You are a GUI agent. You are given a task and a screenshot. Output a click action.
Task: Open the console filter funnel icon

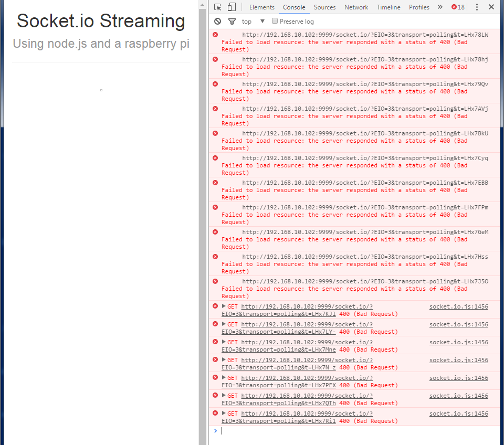pyautogui.click(x=232, y=22)
